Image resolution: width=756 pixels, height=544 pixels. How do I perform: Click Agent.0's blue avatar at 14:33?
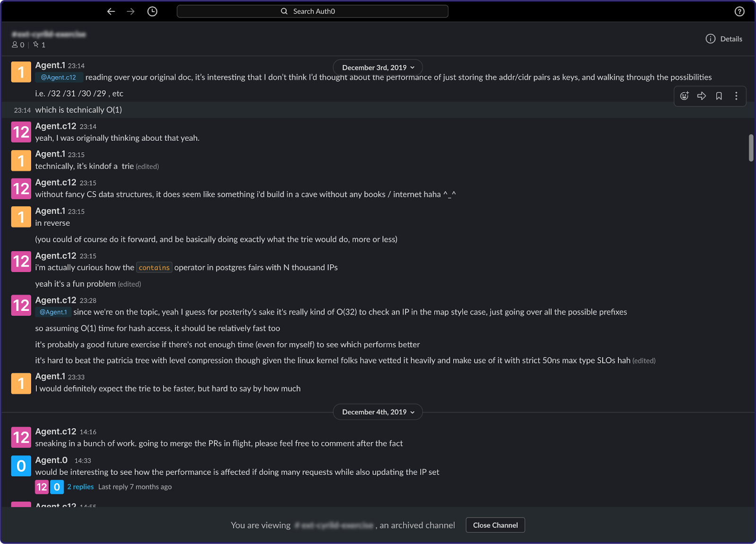(21, 466)
